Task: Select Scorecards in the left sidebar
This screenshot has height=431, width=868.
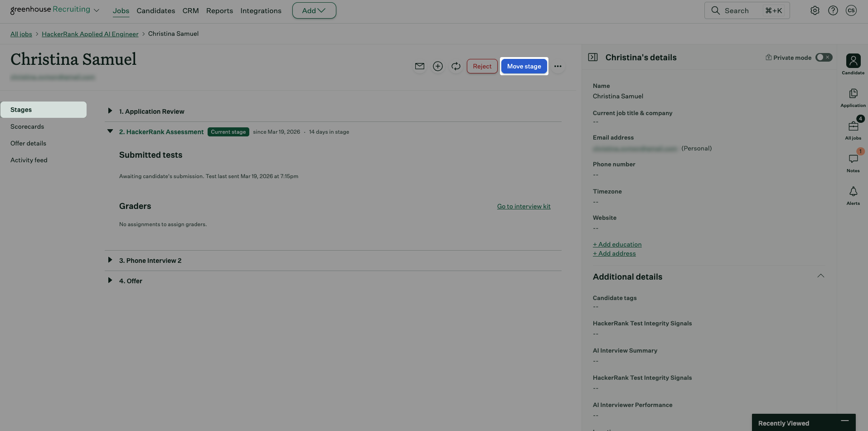Action: click(x=27, y=126)
